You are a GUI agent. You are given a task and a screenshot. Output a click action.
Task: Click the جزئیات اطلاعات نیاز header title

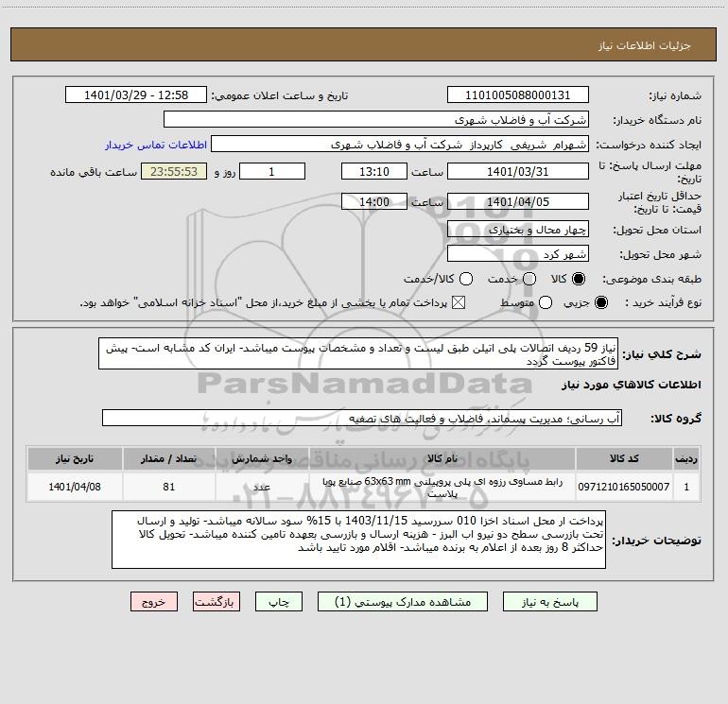(645, 45)
